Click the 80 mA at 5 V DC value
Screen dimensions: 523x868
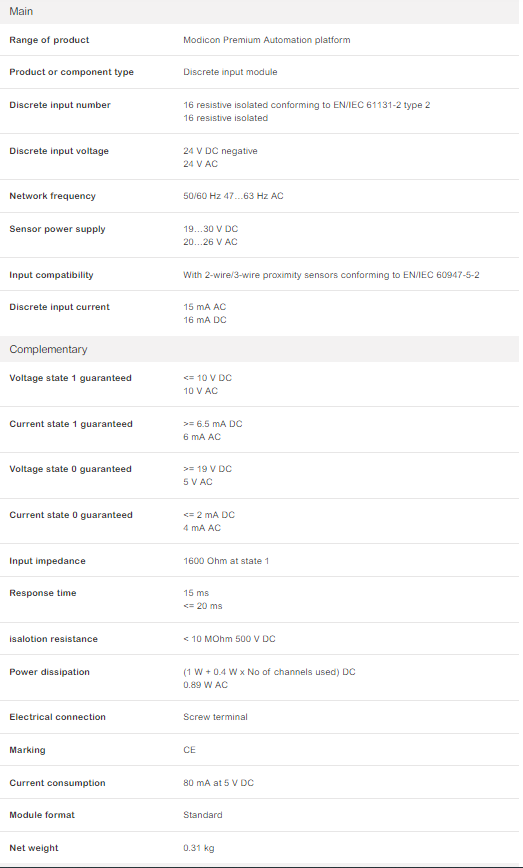[219, 783]
